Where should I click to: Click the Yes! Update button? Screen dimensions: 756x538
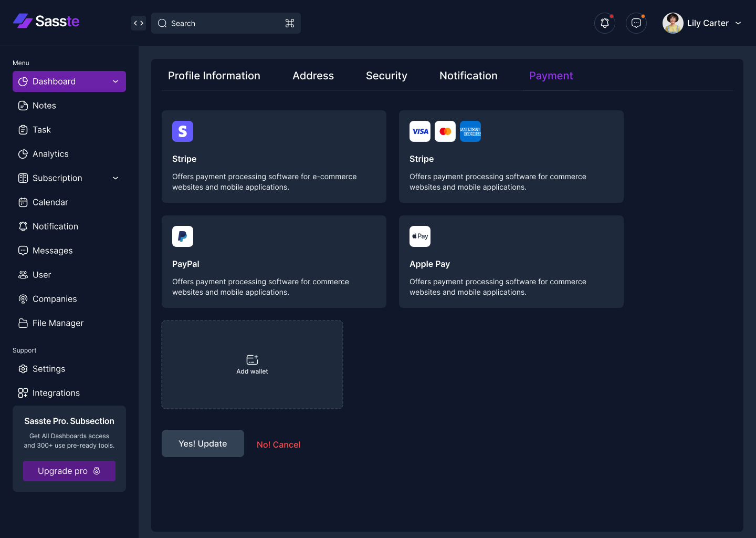(x=203, y=443)
